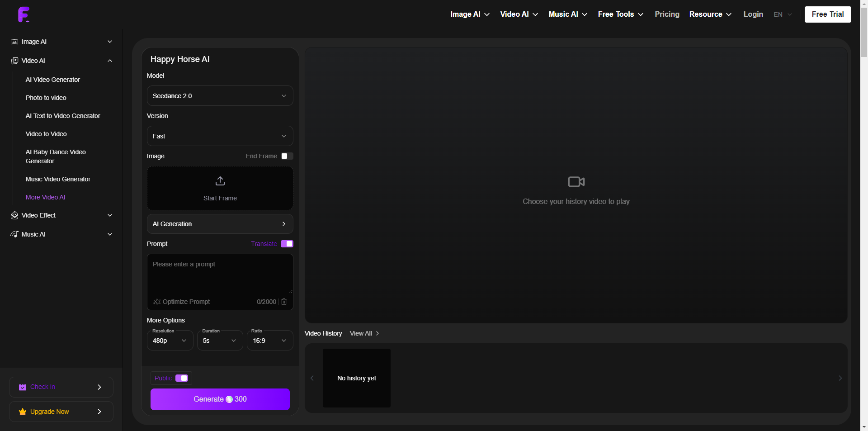This screenshot has width=868, height=431.
Task: Open the Resolution dropdown set to 480p
Action: click(x=170, y=341)
